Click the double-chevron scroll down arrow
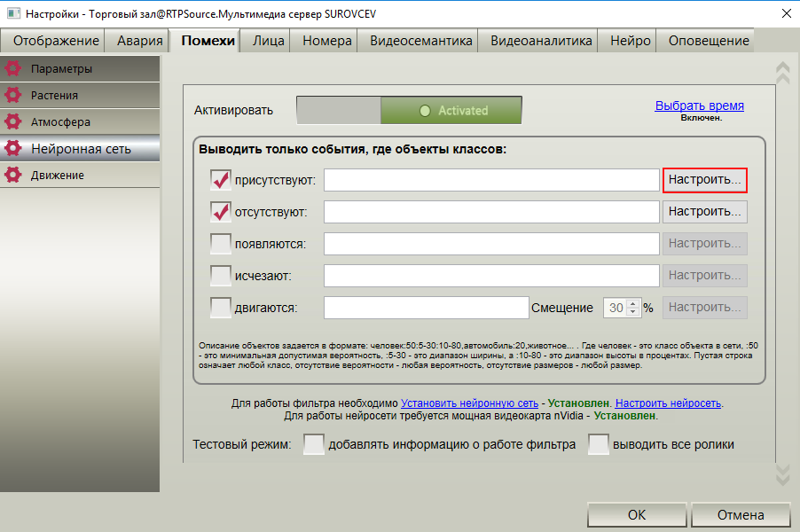Image resolution: width=800 pixels, height=532 pixels. (x=782, y=473)
